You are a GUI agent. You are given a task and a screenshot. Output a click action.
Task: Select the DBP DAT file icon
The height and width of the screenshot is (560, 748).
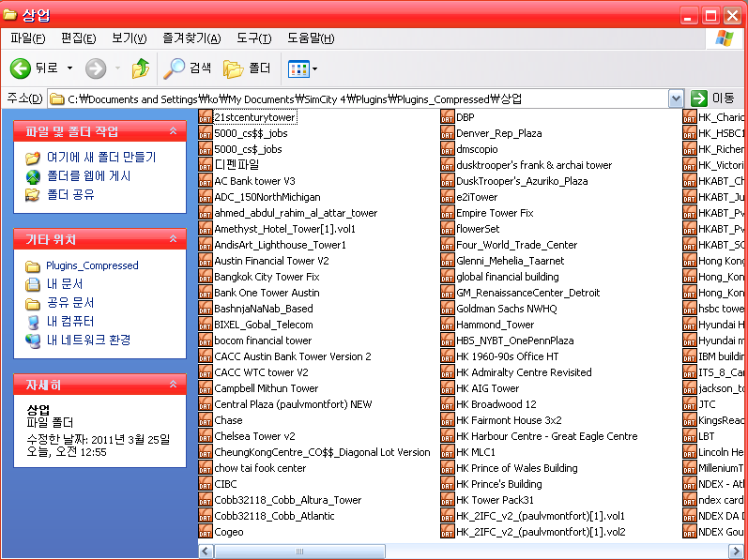coord(448,117)
